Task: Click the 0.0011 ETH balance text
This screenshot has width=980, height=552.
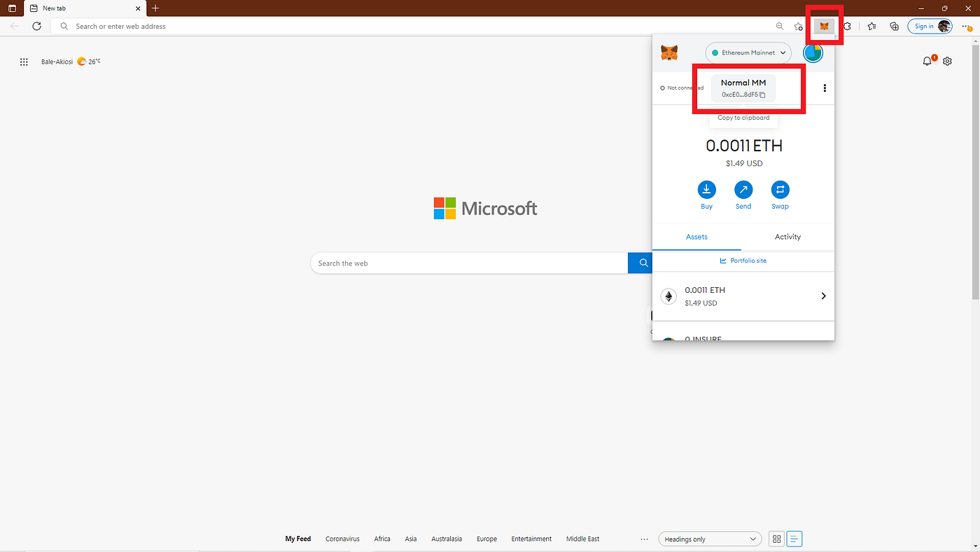Action: (744, 146)
